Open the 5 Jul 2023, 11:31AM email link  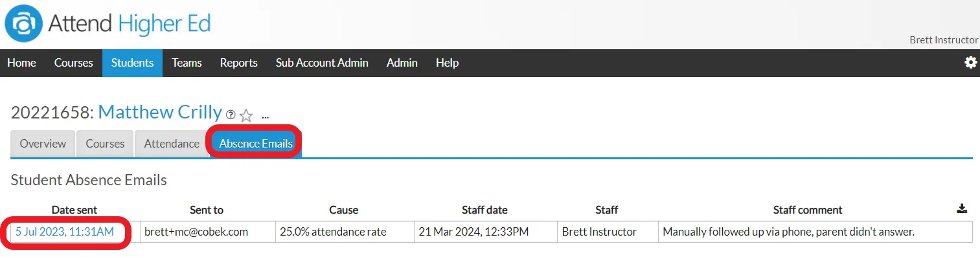point(65,231)
